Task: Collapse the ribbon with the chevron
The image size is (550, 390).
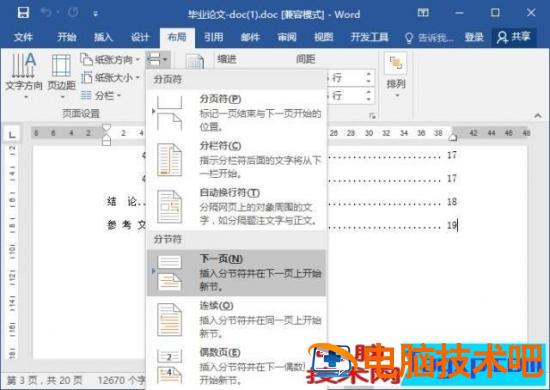Action: [538, 115]
